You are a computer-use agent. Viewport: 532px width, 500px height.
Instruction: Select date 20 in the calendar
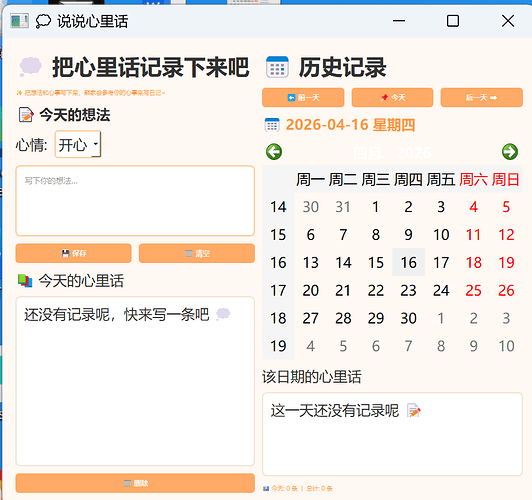310,290
